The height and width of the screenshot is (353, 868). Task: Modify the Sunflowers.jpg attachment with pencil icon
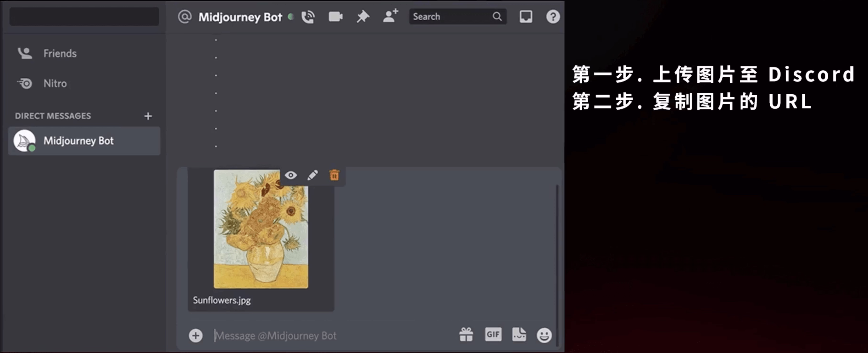tap(312, 175)
